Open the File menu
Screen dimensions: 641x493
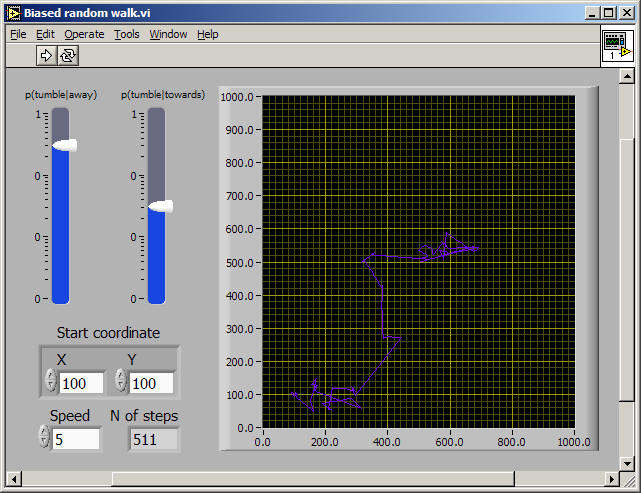[x=18, y=34]
